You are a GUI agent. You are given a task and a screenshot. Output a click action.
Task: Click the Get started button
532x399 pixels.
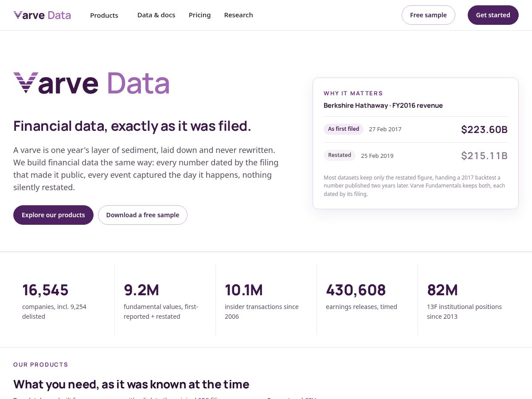[x=493, y=15]
